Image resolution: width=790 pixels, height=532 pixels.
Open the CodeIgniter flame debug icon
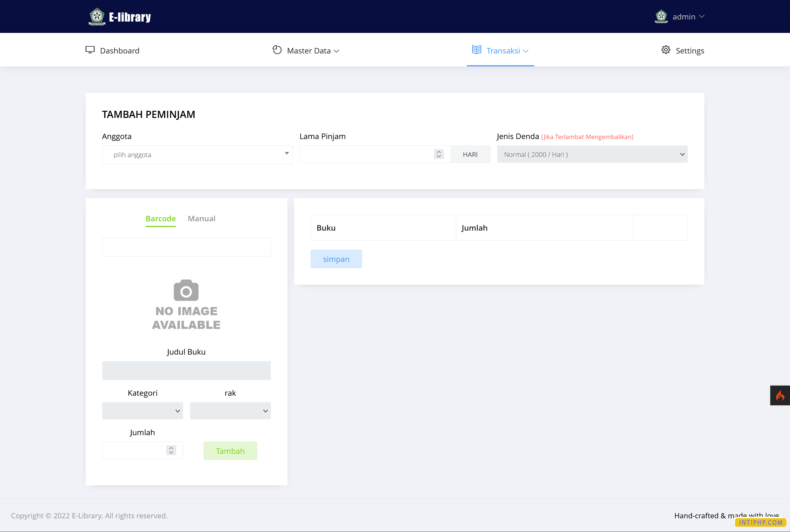pyautogui.click(x=780, y=395)
